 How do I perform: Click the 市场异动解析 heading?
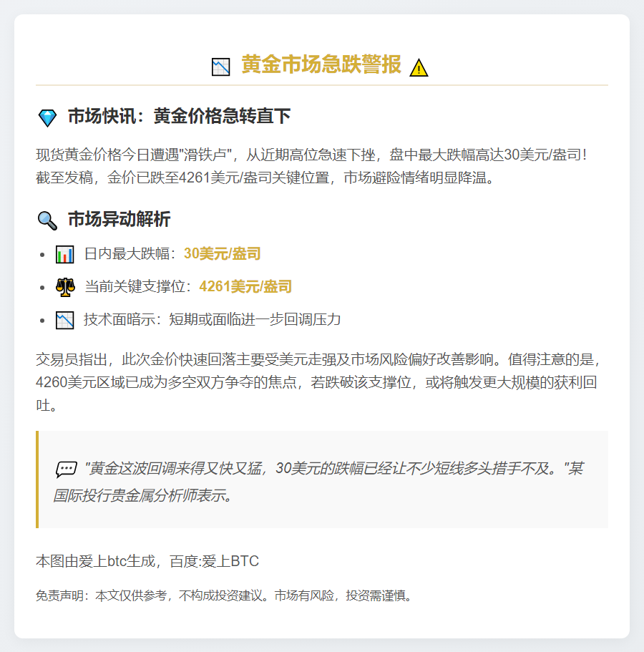tap(119, 220)
